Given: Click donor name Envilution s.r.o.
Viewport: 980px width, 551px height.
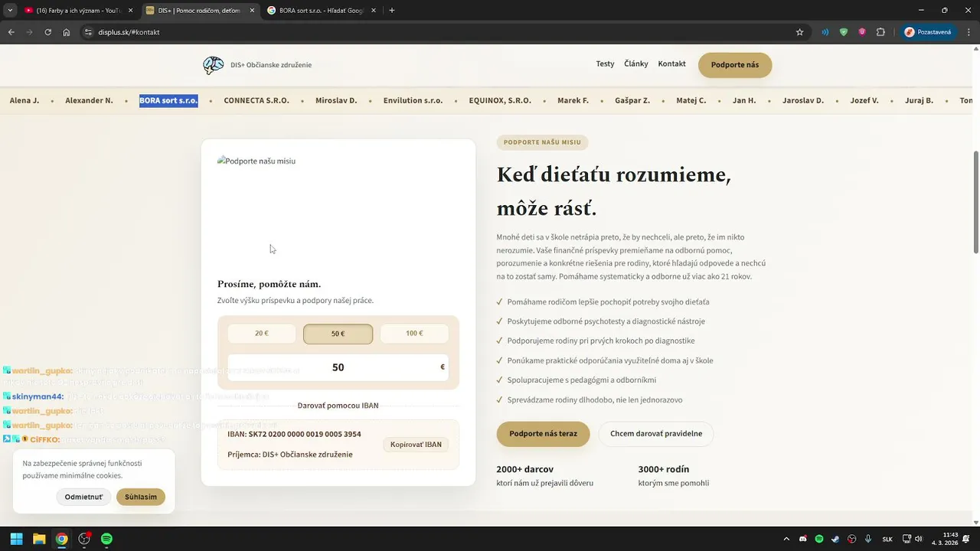Looking at the screenshot, I should (413, 100).
